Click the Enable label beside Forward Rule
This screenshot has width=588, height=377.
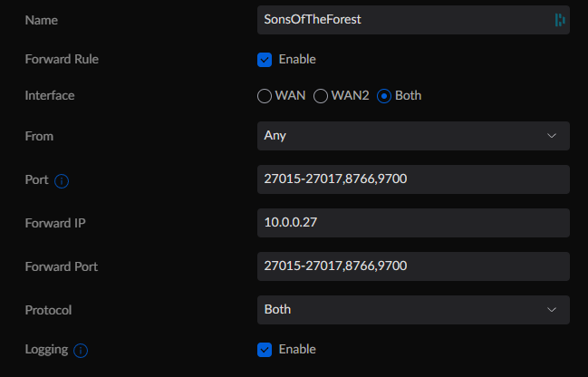(297, 59)
